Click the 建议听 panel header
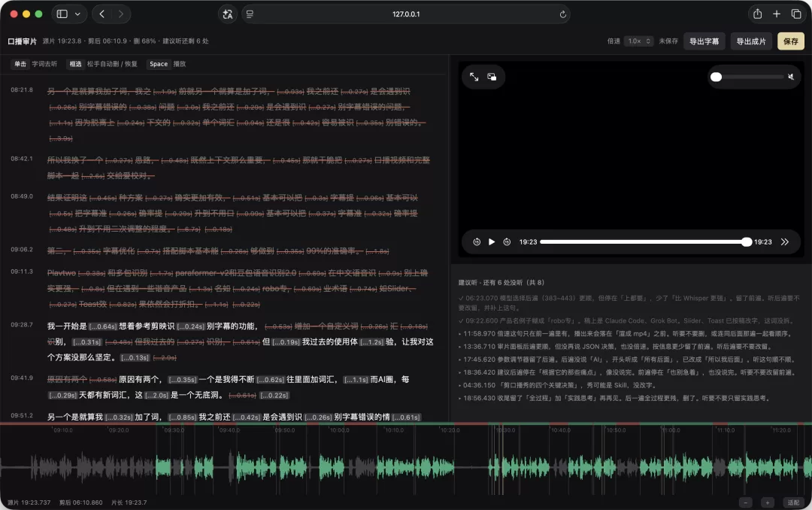This screenshot has width=812, height=510. pyautogui.click(x=501, y=283)
